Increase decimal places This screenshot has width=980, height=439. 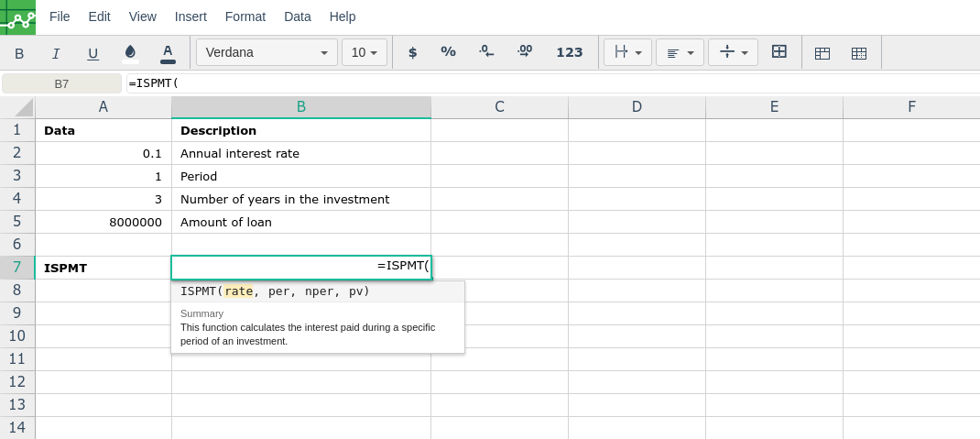[525, 52]
